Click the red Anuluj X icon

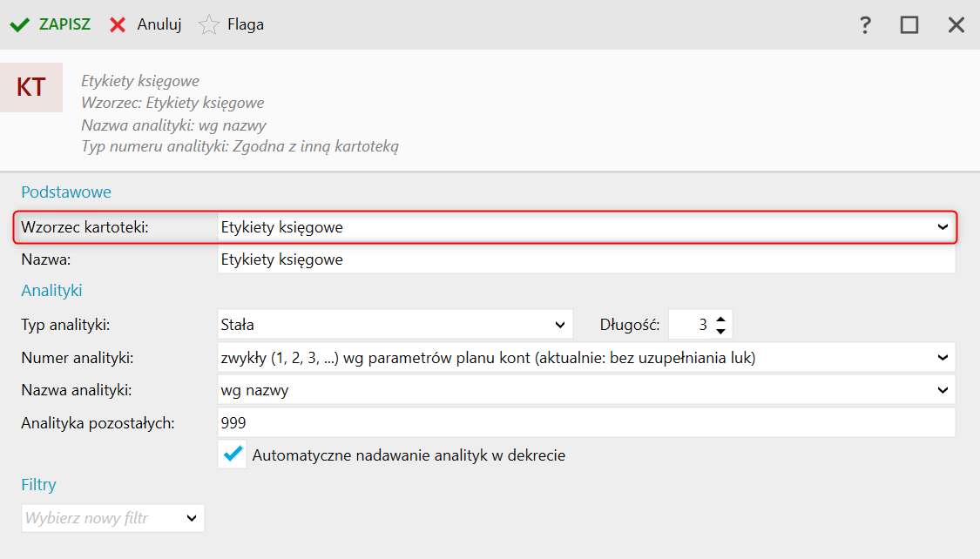(x=118, y=25)
